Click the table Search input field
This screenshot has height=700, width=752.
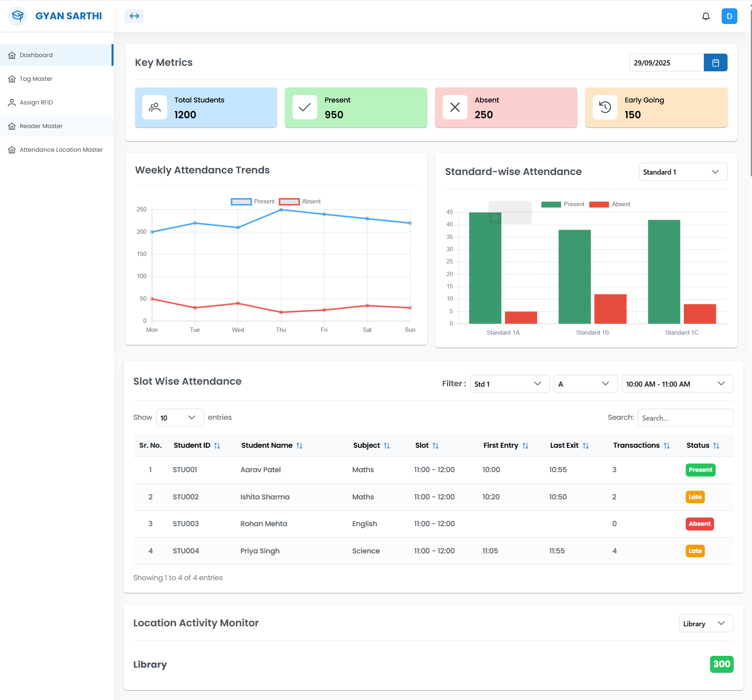click(x=685, y=418)
